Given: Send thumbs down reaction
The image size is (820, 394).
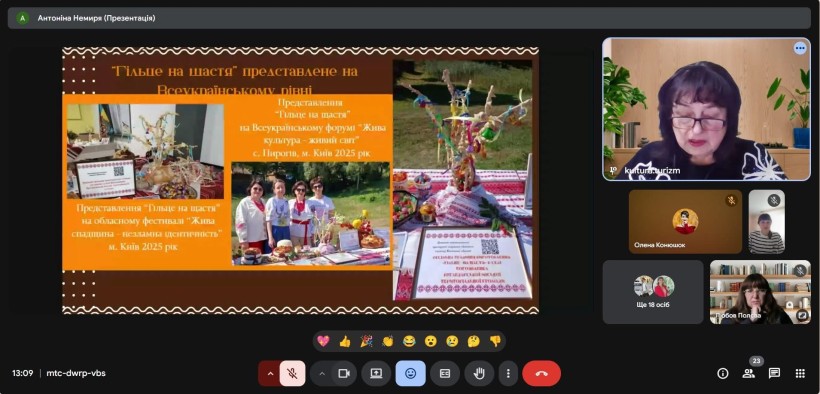Looking at the screenshot, I should (x=495, y=341).
